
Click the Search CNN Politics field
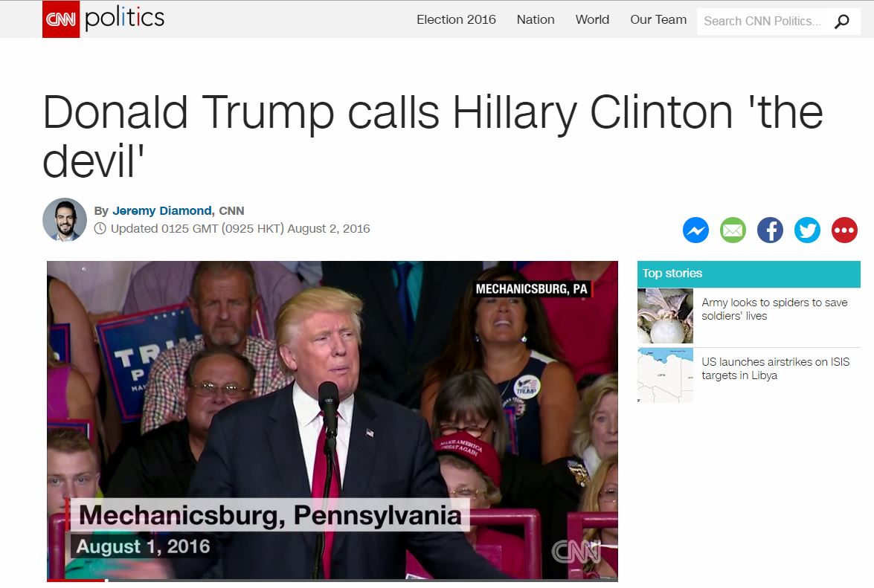tap(764, 21)
